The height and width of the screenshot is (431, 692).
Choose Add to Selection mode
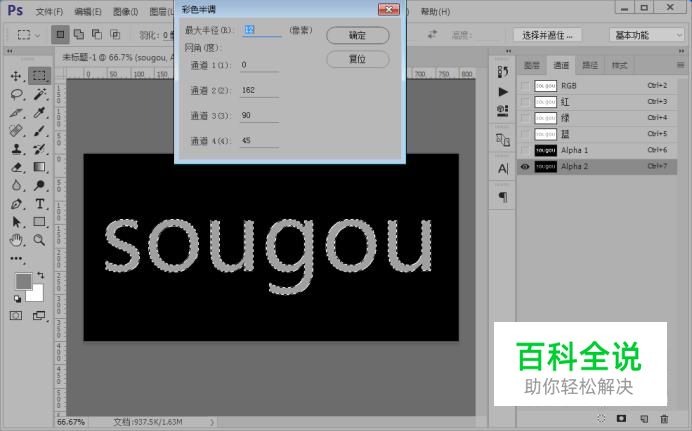point(79,34)
